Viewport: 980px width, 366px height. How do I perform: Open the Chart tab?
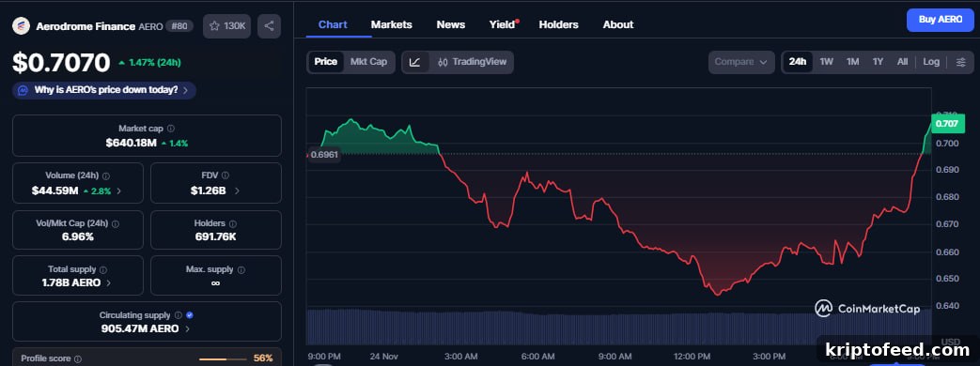(333, 25)
